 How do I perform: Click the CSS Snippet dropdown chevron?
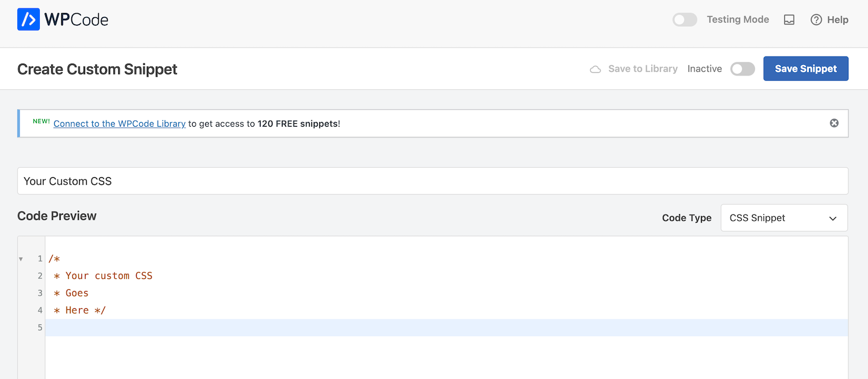(834, 218)
